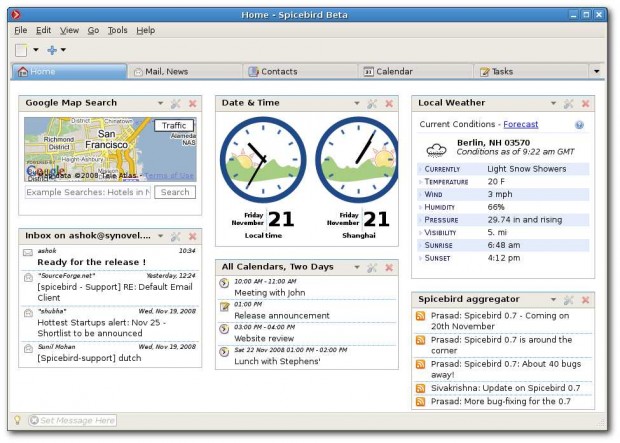This screenshot has width=620, height=443.
Task: Remove the Google Map Search applet
Action: point(193,104)
